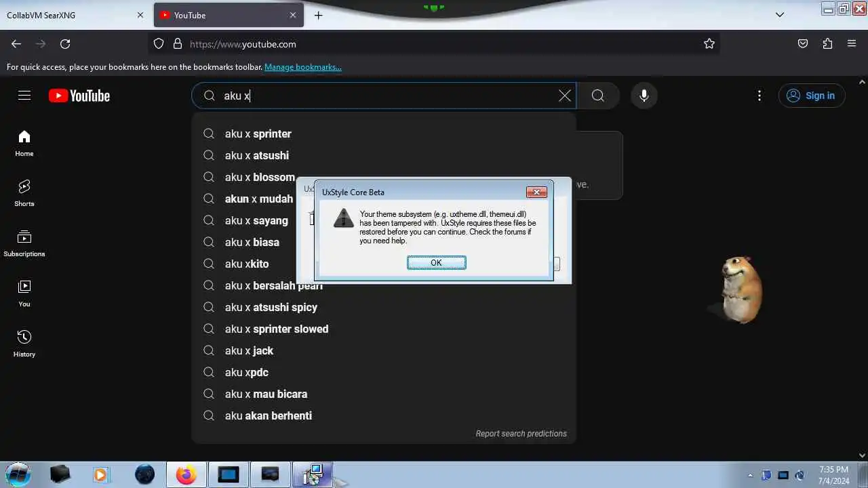The height and width of the screenshot is (488, 868).
Task: Open the extensions puzzle icon
Action: [827, 44]
